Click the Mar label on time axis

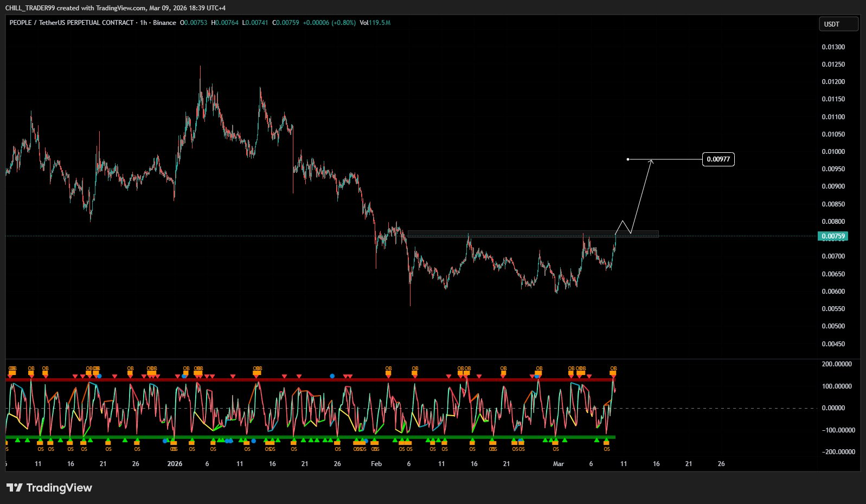click(559, 464)
